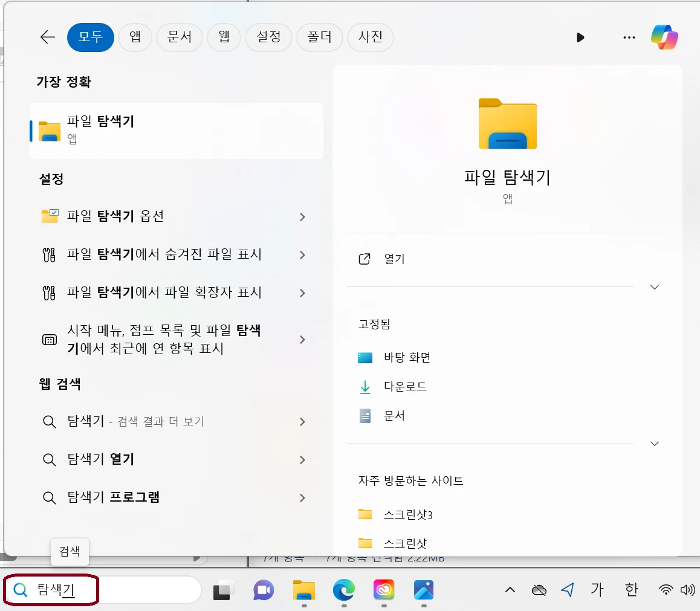Expand the 파일 확장자 표시 chevron
The height and width of the screenshot is (611, 700).
pyautogui.click(x=302, y=293)
